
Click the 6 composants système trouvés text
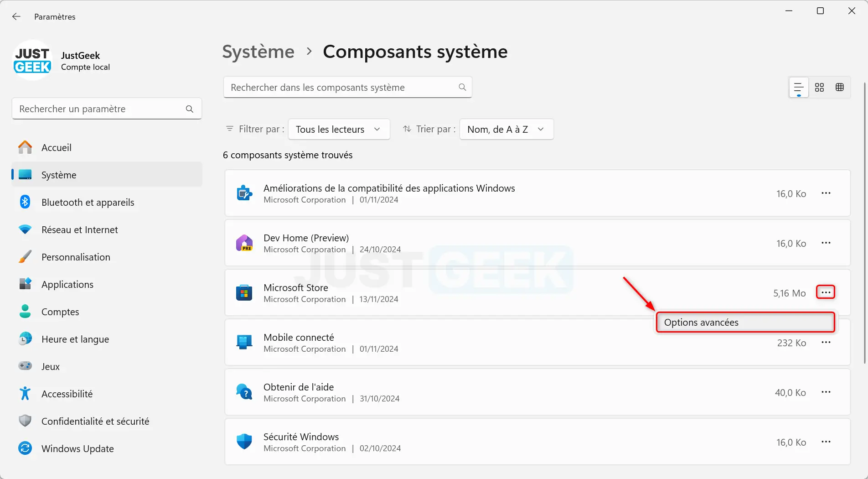pos(288,155)
